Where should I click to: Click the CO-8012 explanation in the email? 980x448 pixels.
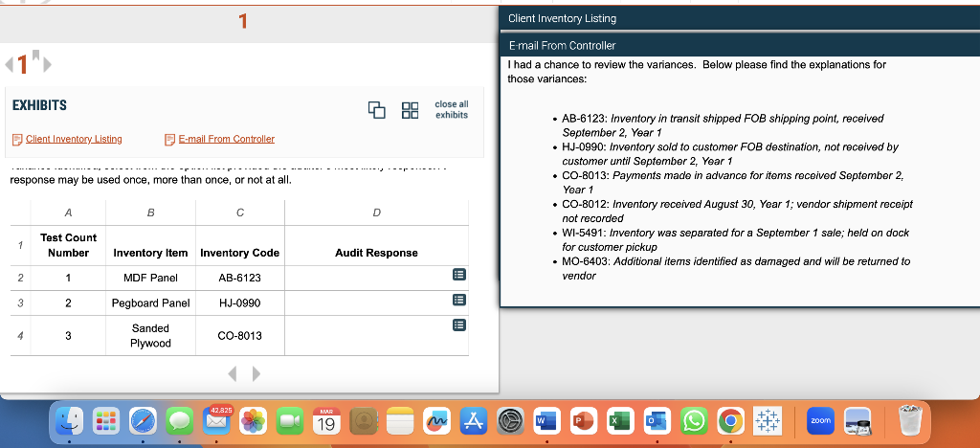tap(738, 212)
